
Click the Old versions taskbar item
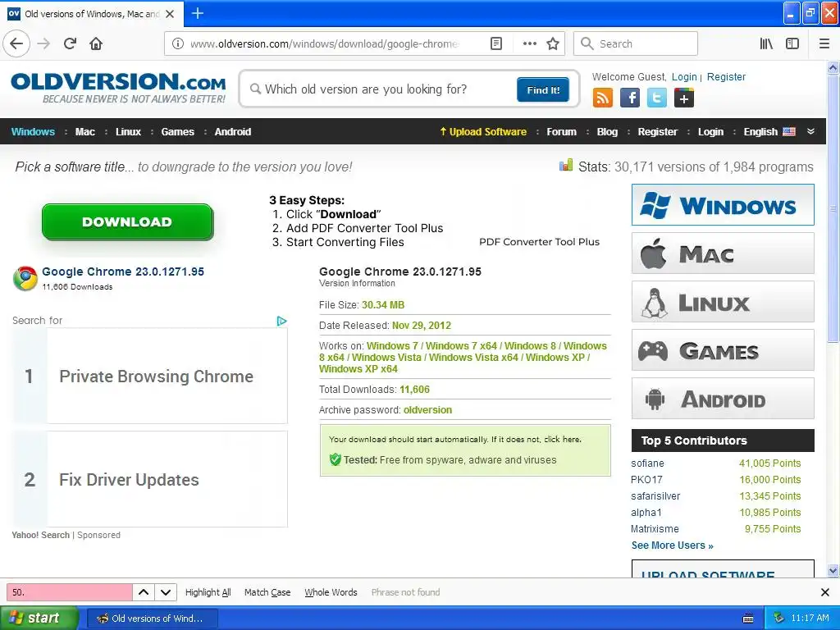point(152,619)
